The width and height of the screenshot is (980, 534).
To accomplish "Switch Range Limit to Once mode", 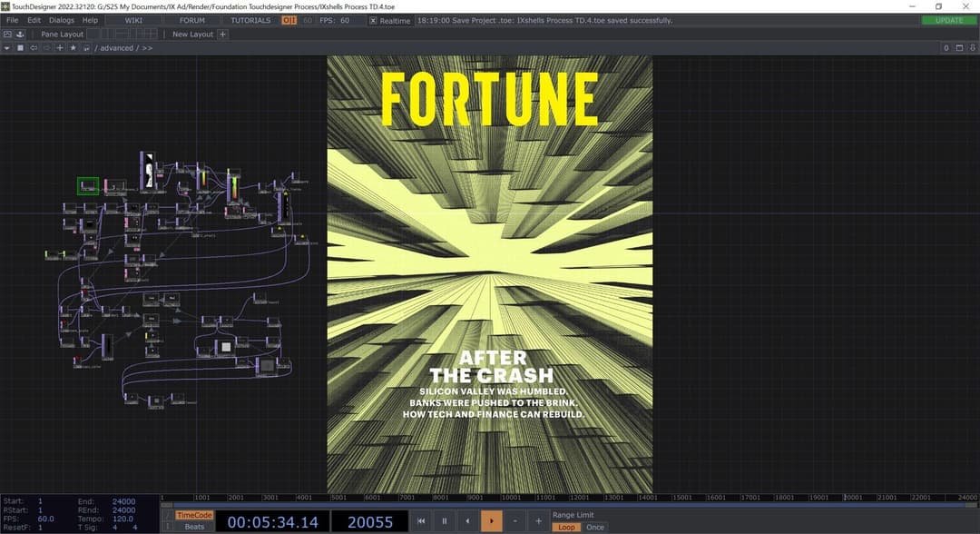I will pyautogui.click(x=595, y=527).
